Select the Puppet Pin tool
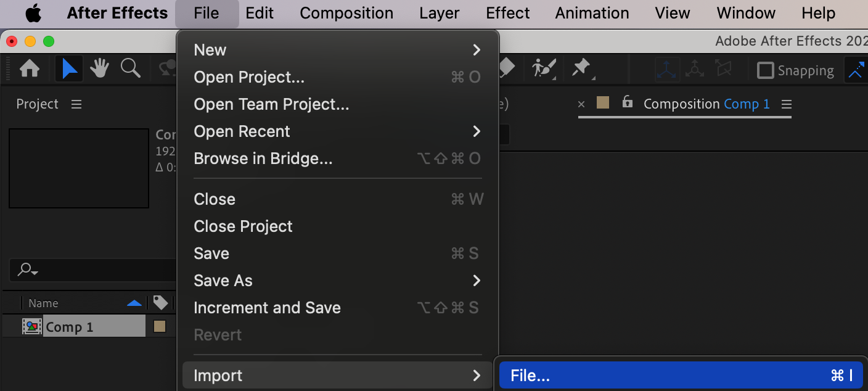868x391 pixels. point(581,68)
